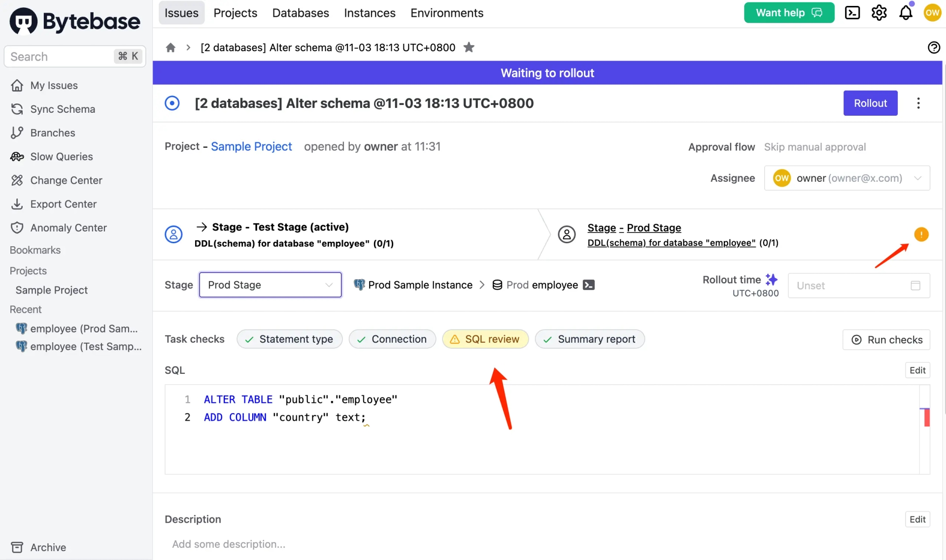This screenshot has height=560, width=946.
Task: Open settings gear icon
Action: (879, 13)
